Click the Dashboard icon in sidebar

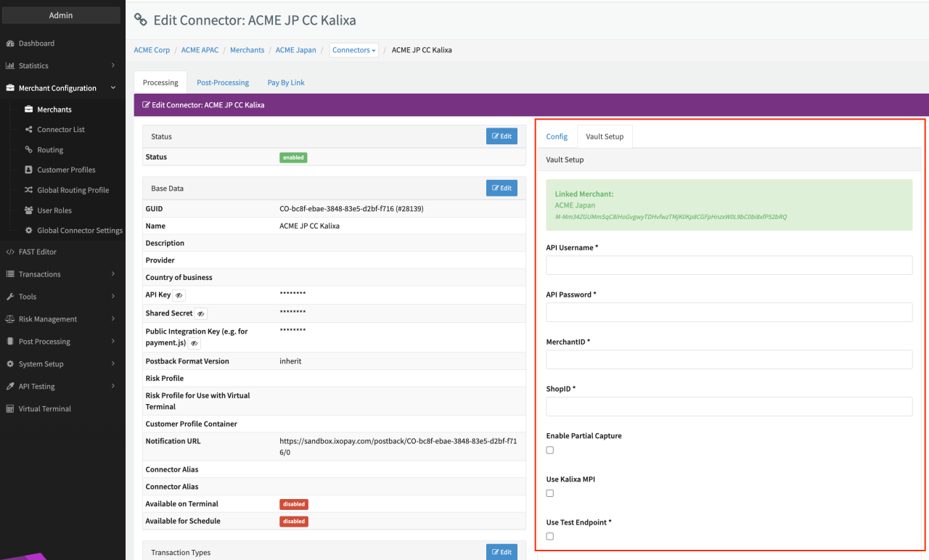pyautogui.click(x=10, y=44)
